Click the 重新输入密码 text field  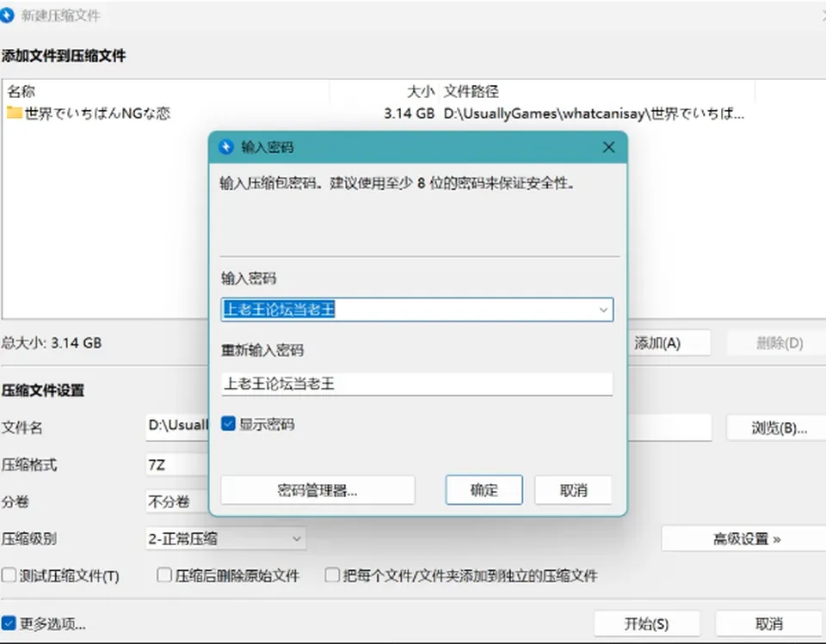click(416, 383)
